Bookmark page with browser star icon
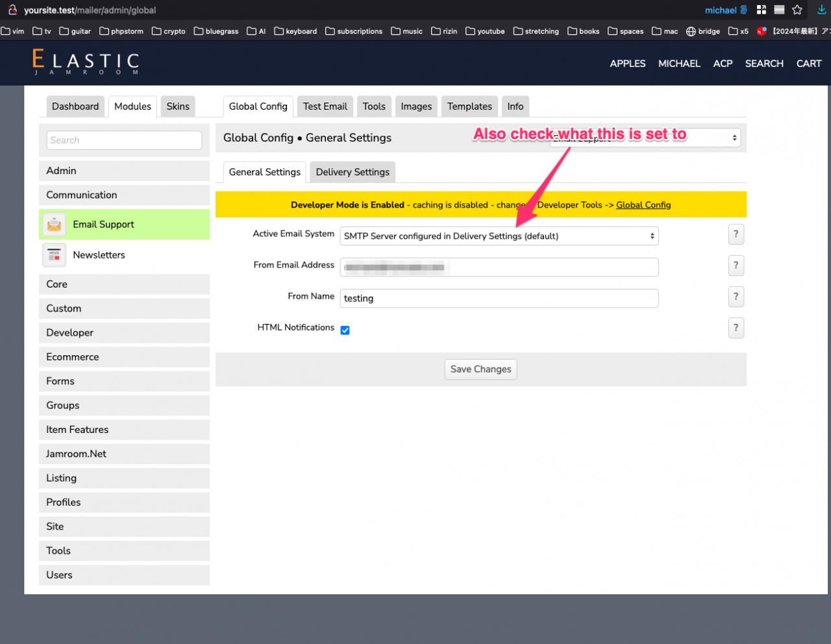The image size is (831, 644). coord(797,10)
